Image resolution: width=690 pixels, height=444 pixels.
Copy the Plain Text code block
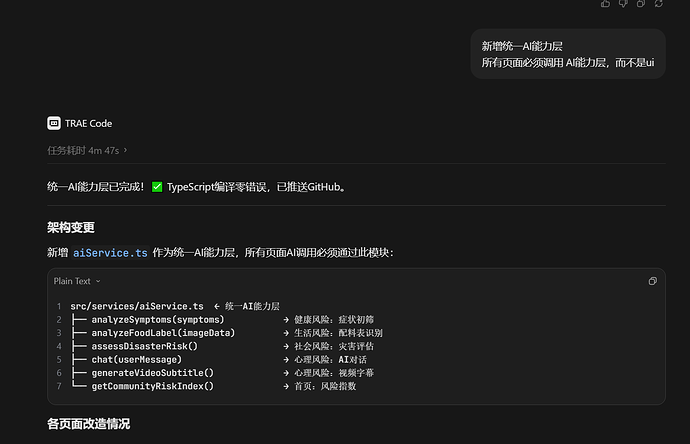(x=653, y=281)
